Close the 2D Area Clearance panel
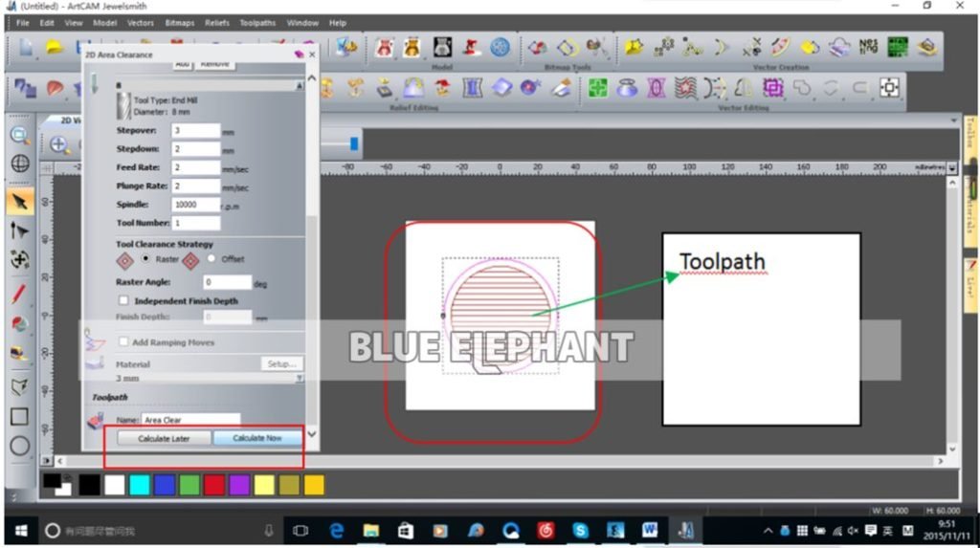This screenshot has width=980, height=548. pyautogui.click(x=312, y=55)
